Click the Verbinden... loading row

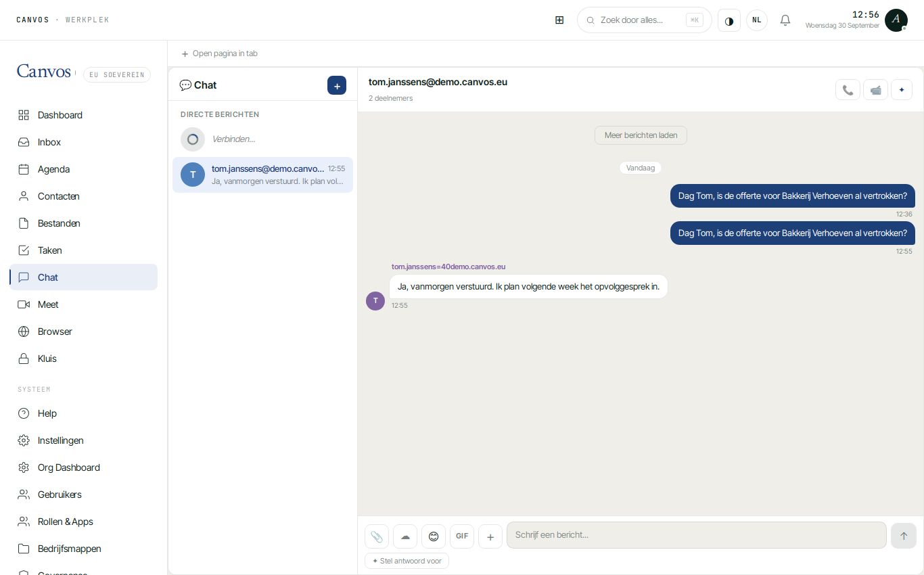(262, 139)
